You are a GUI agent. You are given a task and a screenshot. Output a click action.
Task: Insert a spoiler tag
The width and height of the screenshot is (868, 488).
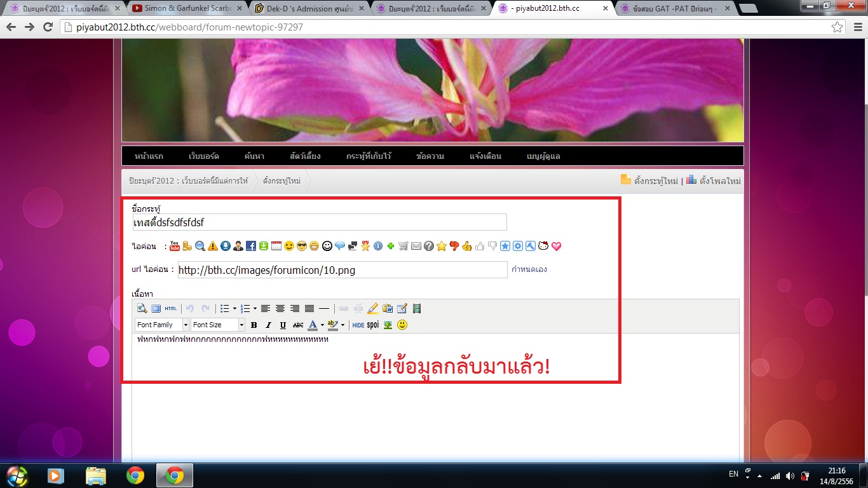tap(373, 325)
